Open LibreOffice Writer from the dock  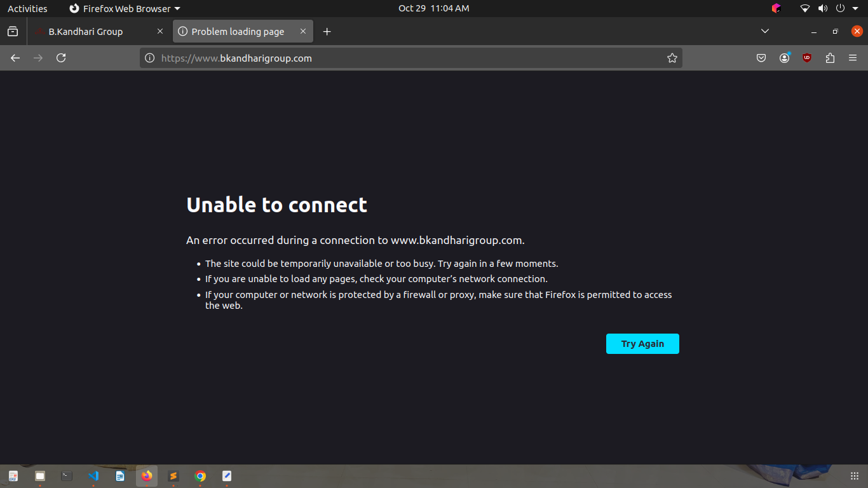point(120,476)
